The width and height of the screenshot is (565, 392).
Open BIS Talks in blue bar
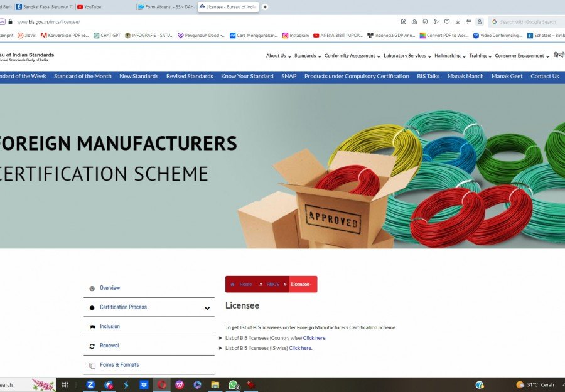[x=428, y=77]
